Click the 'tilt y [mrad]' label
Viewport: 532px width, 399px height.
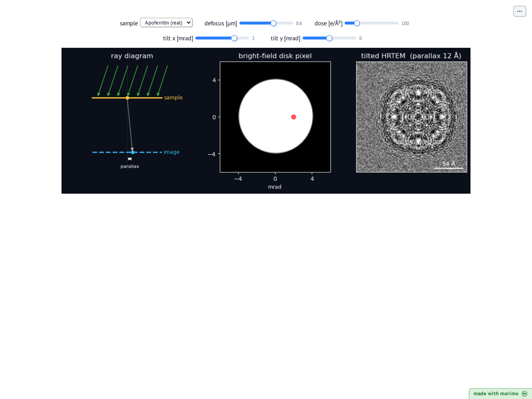click(x=285, y=38)
